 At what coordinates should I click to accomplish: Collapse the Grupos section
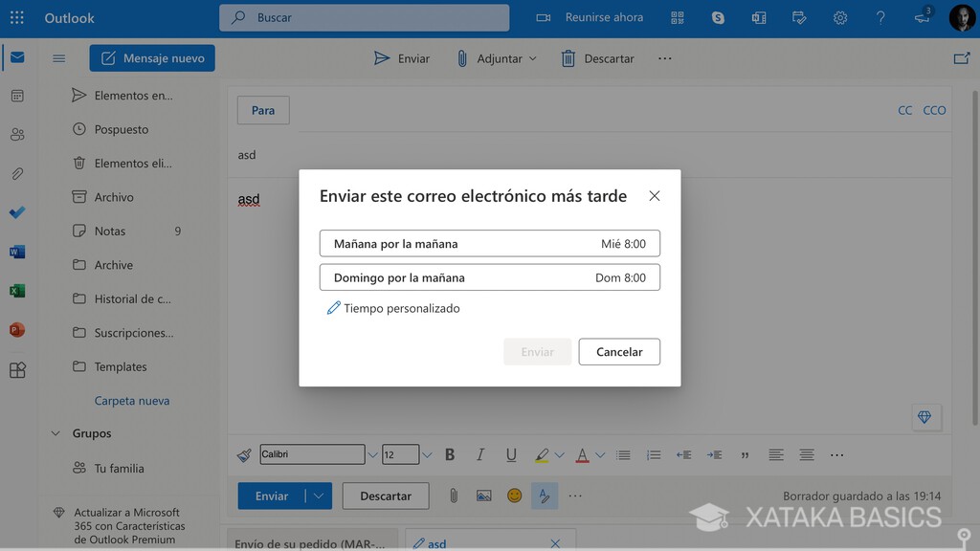pos(56,433)
